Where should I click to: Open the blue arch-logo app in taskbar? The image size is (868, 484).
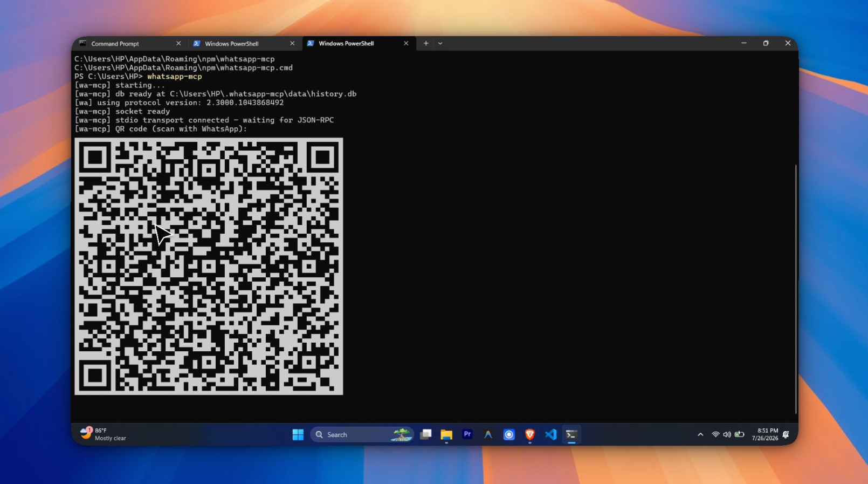tap(488, 435)
